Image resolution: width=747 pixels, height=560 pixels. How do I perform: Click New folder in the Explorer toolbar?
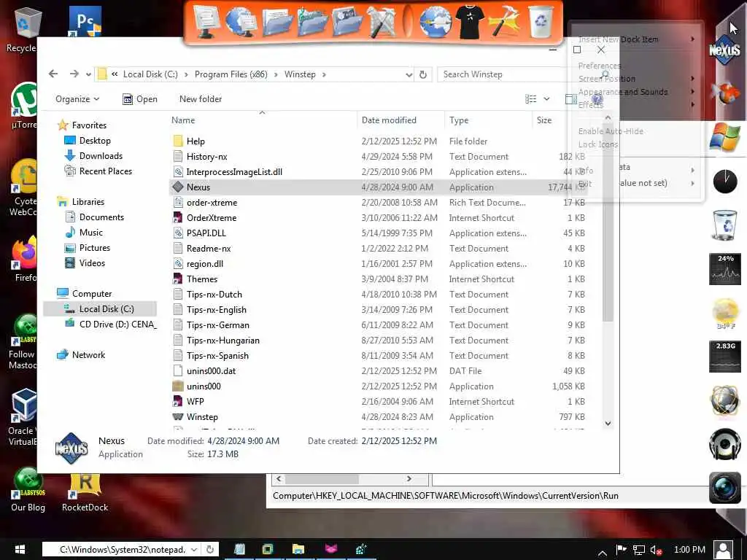201,99
